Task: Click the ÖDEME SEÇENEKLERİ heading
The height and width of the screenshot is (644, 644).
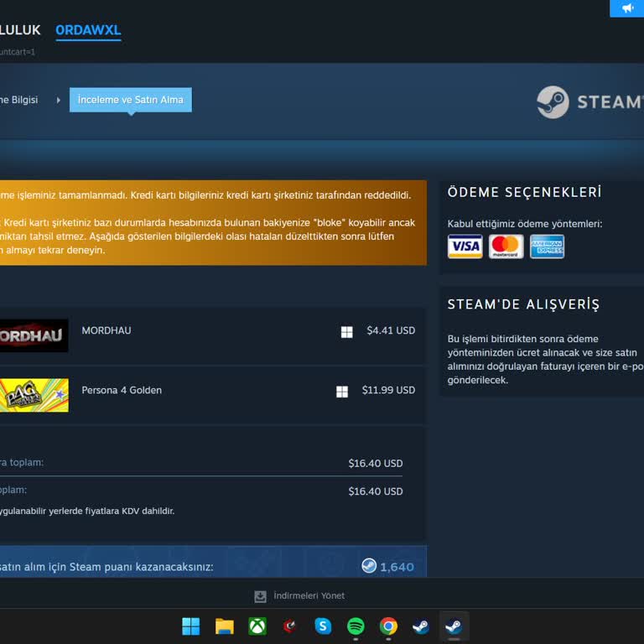Action: click(524, 192)
